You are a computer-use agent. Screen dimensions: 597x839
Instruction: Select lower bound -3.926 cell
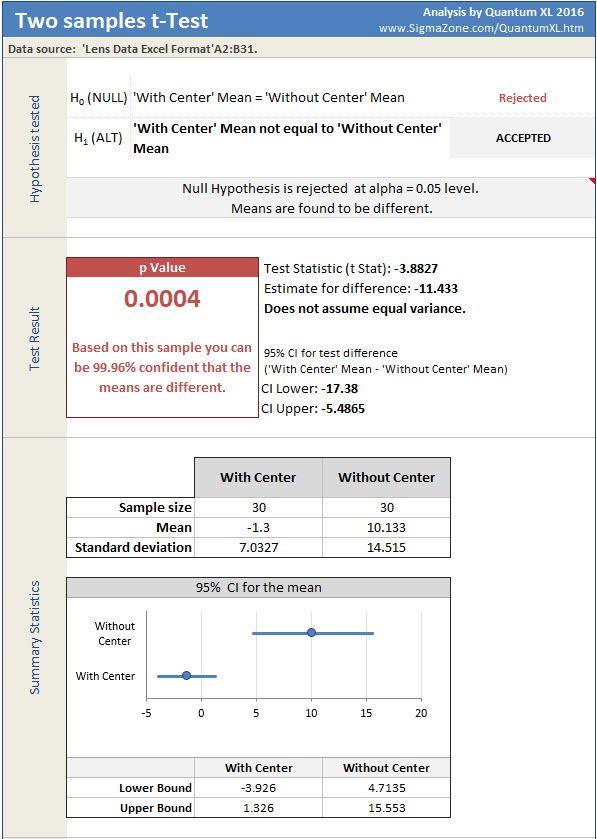tap(258, 788)
